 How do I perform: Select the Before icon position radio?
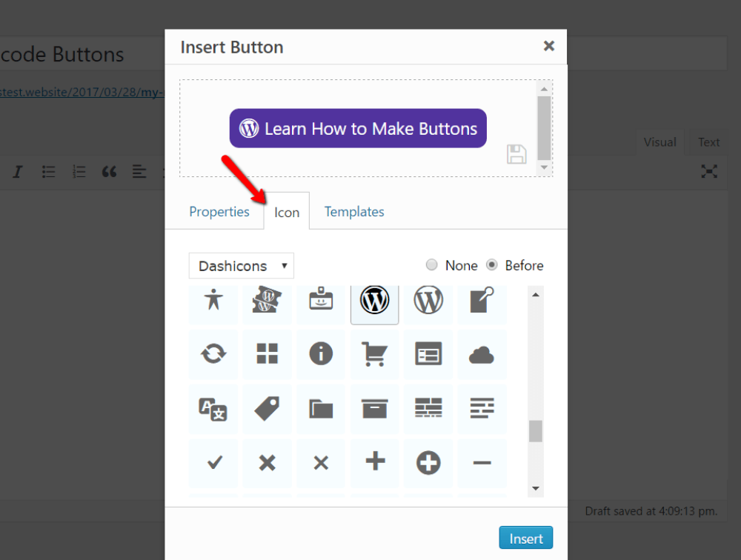[x=492, y=265]
